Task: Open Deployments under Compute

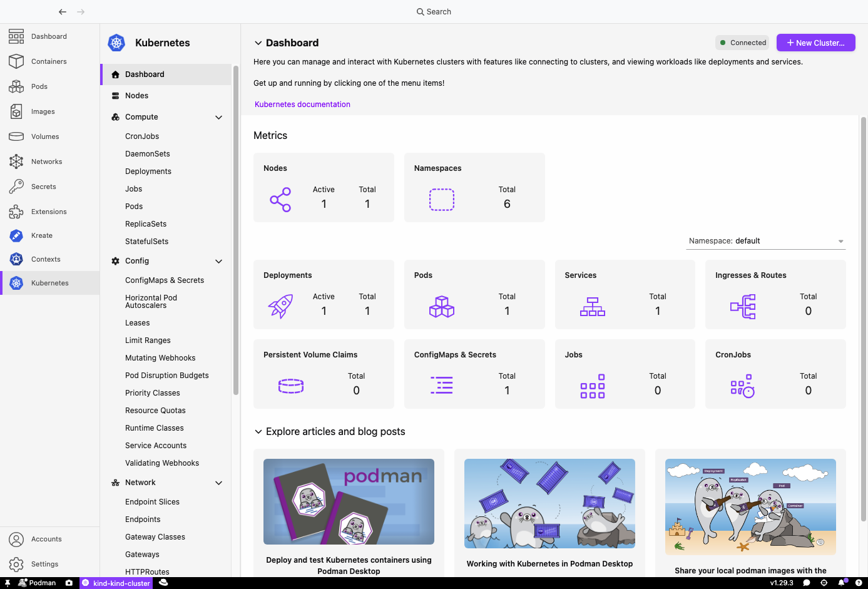Action: [x=148, y=172]
